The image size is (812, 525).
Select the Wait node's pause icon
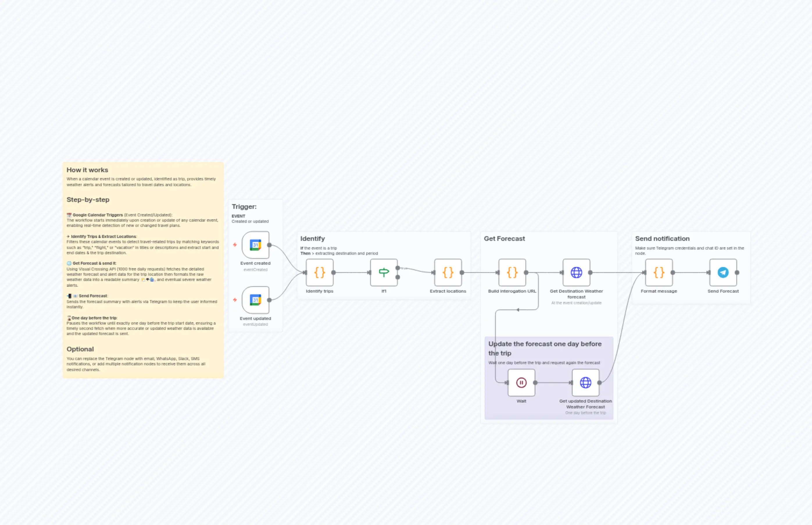[x=521, y=382]
